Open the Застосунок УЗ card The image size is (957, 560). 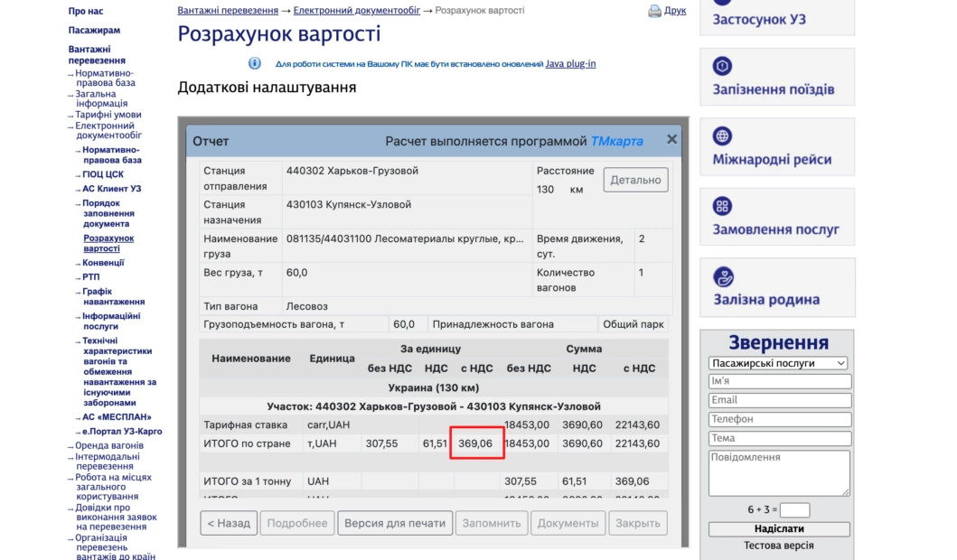pyautogui.click(x=777, y=16)
